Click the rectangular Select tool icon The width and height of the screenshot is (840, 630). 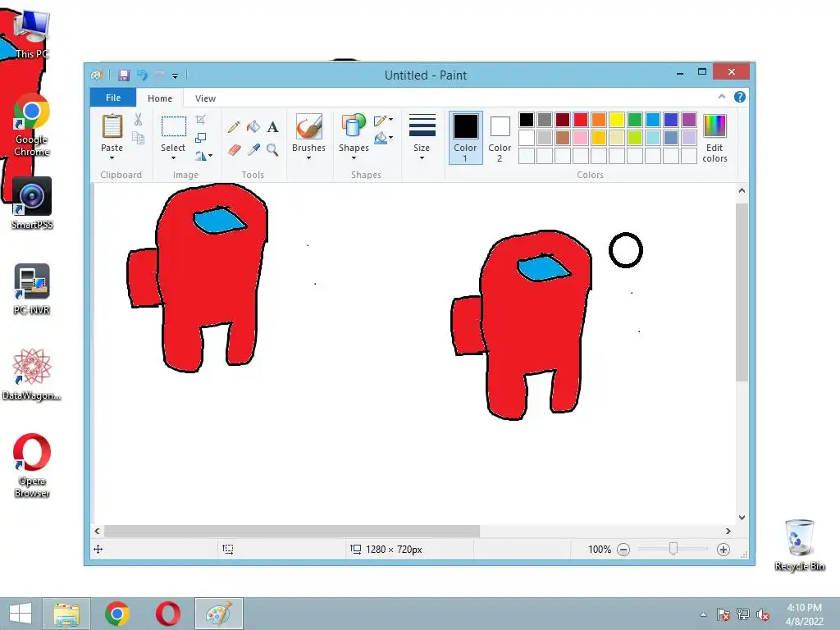click(x=174, y=126)
